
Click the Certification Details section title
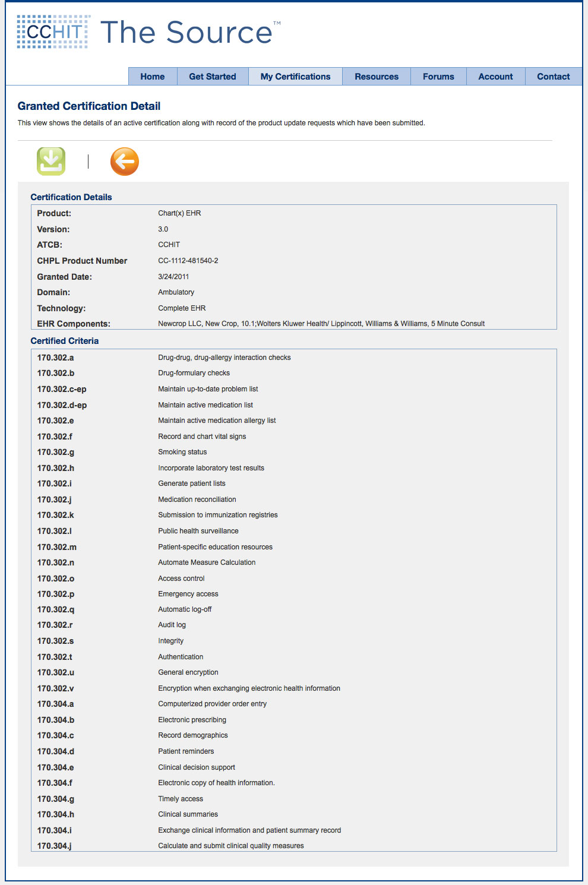coord(71,197)
